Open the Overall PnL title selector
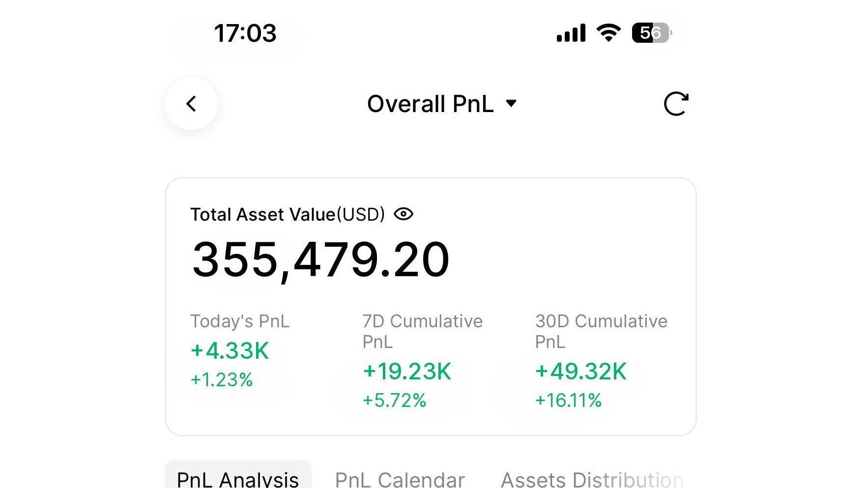 coord(442,104)
